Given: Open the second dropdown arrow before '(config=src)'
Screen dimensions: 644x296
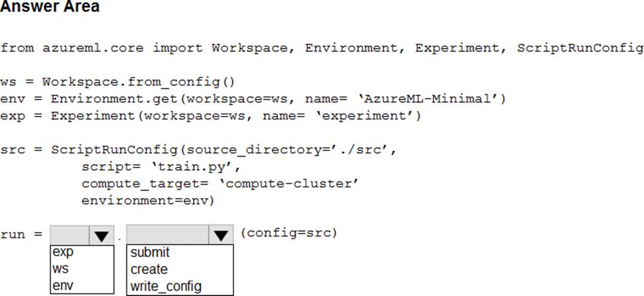Looking at the screenshot, I should 221,234.
